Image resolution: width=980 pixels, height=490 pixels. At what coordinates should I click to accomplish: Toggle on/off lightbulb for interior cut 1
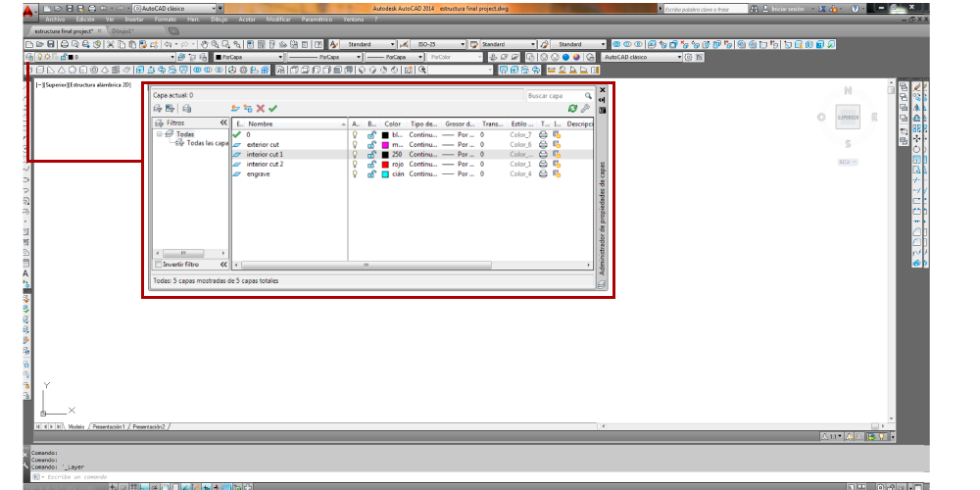point(355,155)
